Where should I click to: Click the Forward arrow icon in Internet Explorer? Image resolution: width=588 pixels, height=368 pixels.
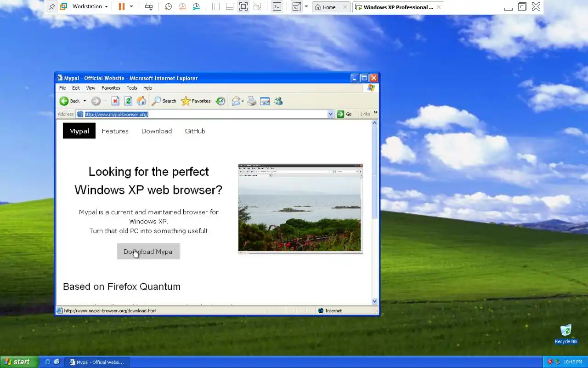coord(96,101)
